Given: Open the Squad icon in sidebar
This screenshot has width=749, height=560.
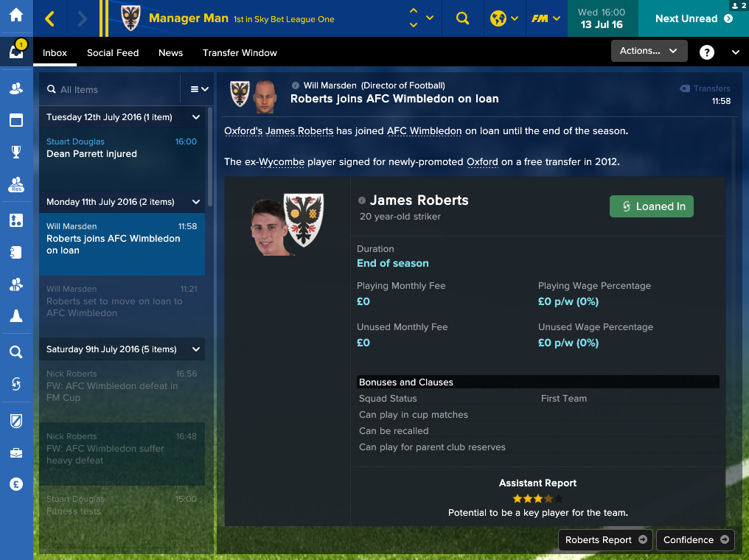Looking at the screenshot, I should pos(16,88).
